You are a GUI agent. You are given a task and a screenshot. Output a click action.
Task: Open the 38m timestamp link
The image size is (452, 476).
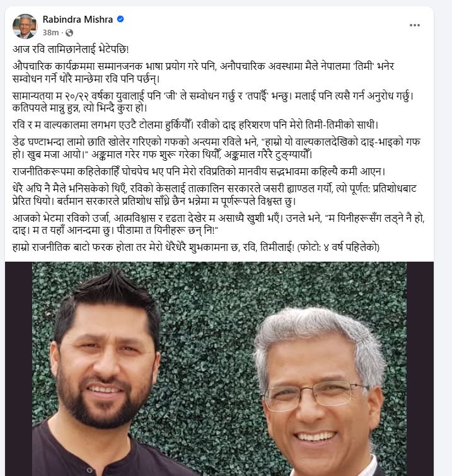[x=50, y=33]
